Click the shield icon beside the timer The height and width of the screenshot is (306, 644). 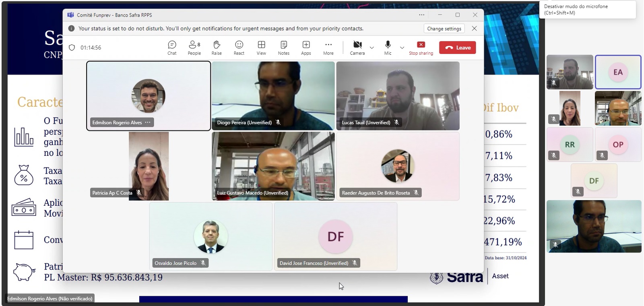pyautogui.click(x=72, y=48)
